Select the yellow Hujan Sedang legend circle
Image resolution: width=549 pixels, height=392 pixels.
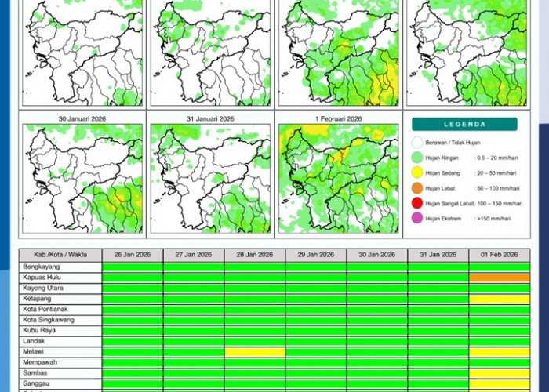pyautogui.click(x=416, y=173)
